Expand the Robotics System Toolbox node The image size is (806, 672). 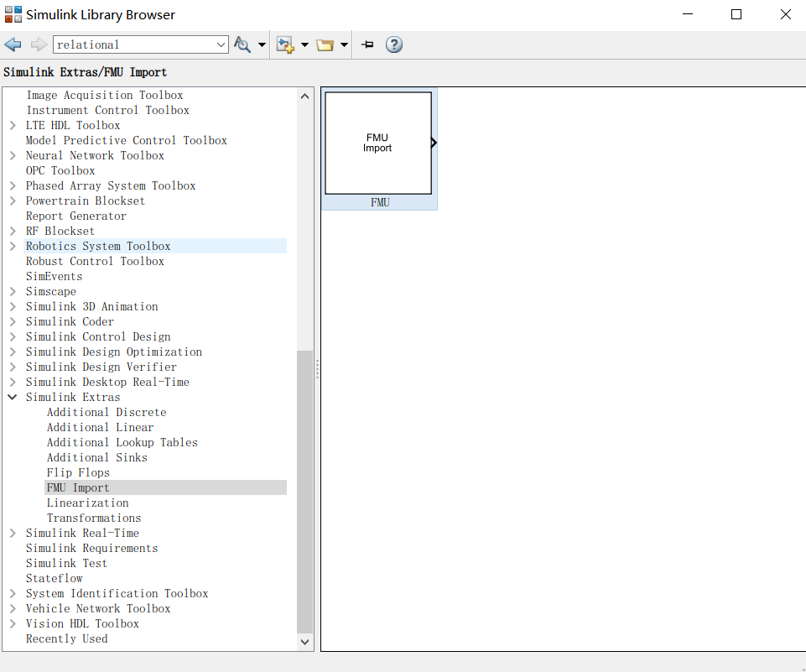point(13,247)
